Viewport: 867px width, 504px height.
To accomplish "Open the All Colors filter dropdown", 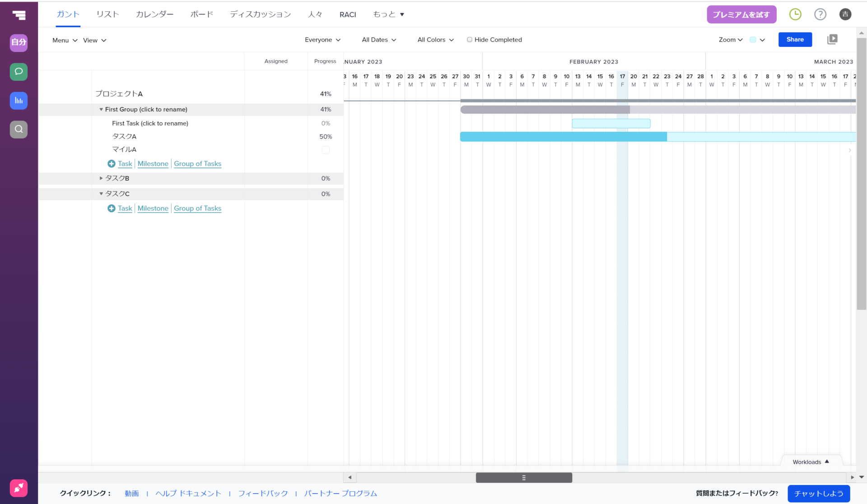I will tap(435, 40).
